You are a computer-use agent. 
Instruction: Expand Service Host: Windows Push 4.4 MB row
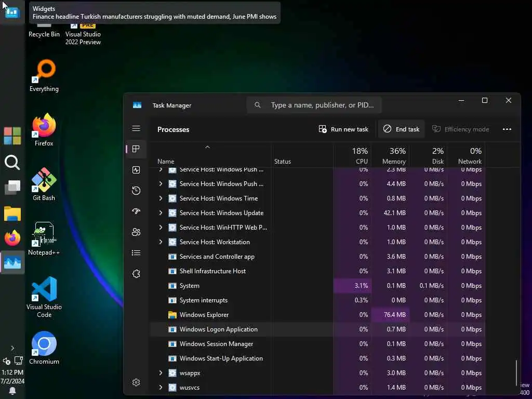coord(161,183)
